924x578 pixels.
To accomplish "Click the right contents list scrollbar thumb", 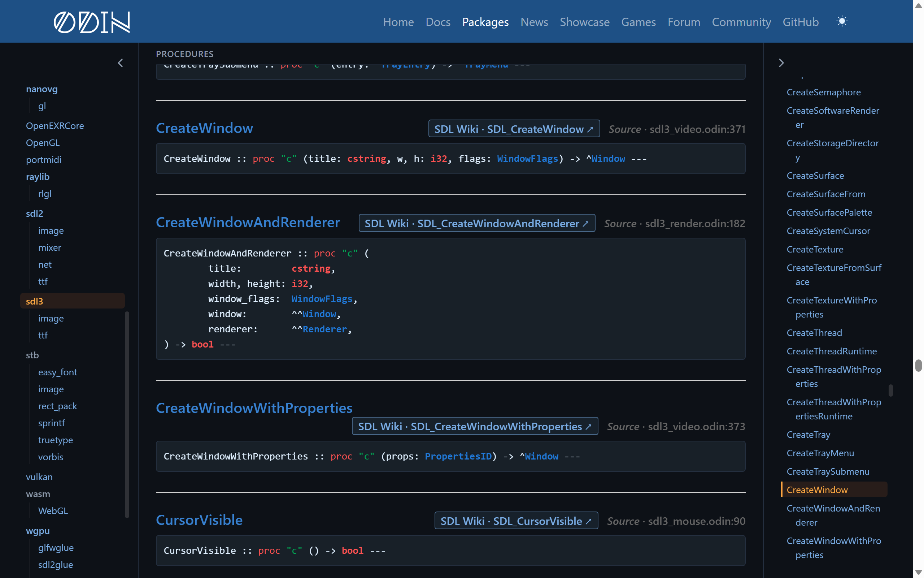I will click(x=890, y=390).
